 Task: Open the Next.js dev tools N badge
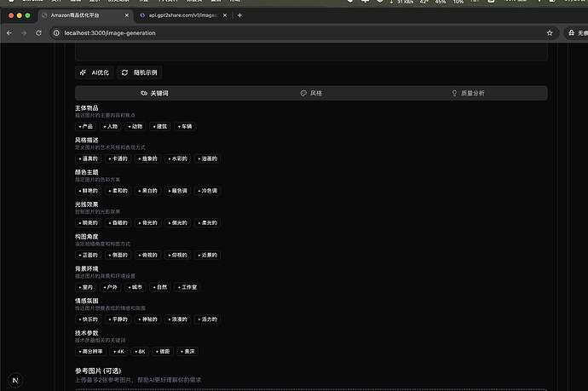point(15,380)
